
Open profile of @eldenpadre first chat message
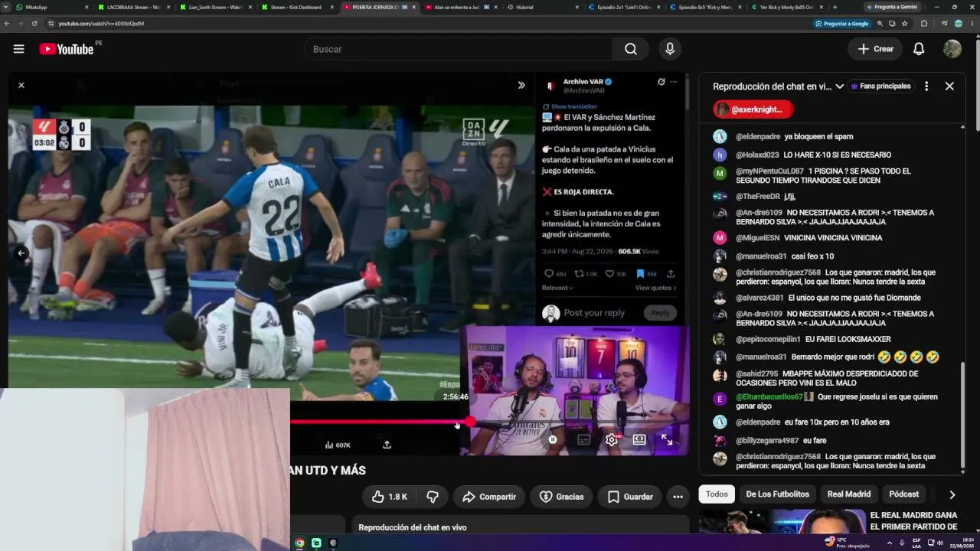(x=720, y=136)
